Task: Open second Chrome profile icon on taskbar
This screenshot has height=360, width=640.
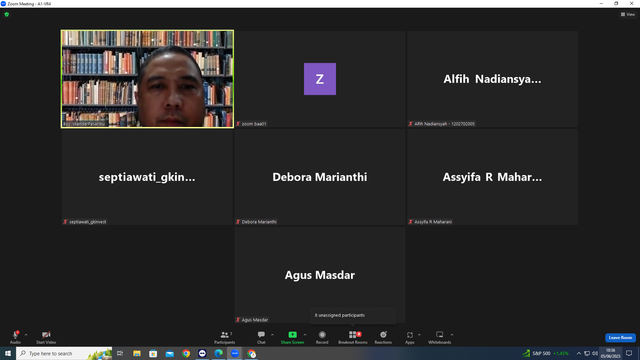Action: point(251,353)
